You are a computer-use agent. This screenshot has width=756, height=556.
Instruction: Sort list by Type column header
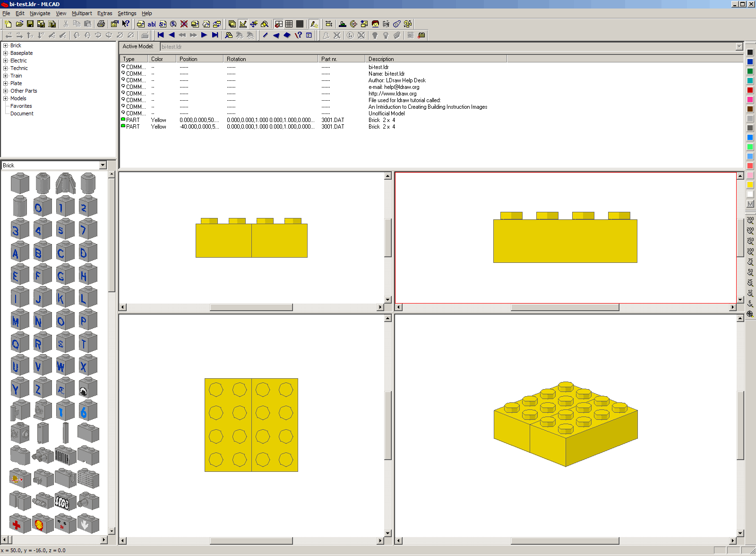(134, 59)
